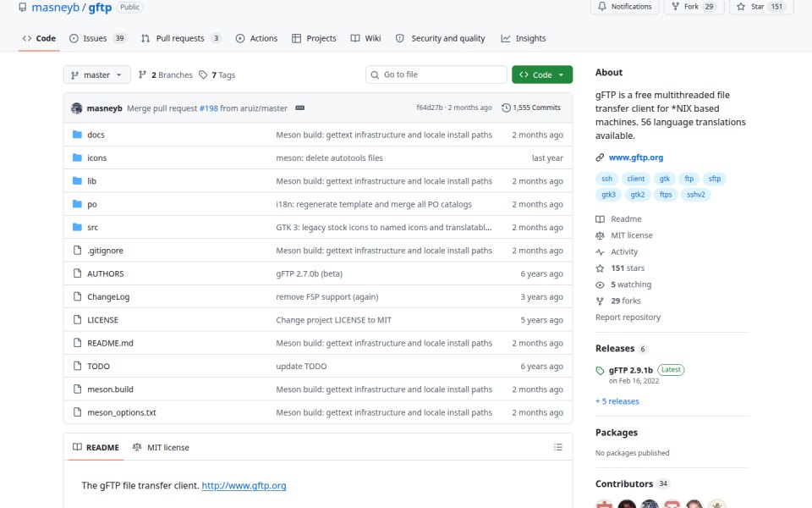The image size is (812, 508).
Task: Expand the green Code dropdown
Action: click(541, 75)
